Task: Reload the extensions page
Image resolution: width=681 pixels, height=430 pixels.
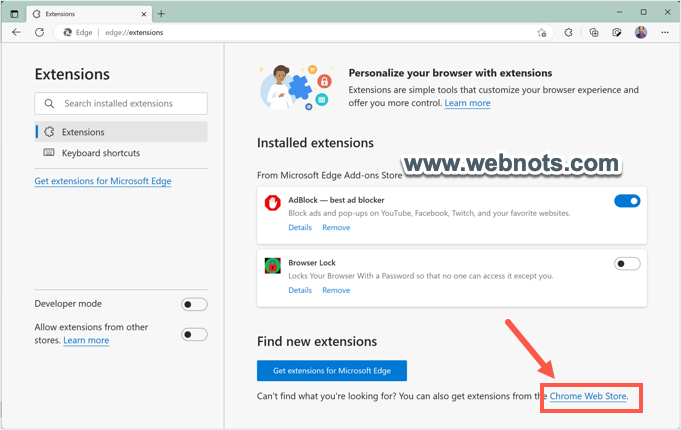Action: 39,32
